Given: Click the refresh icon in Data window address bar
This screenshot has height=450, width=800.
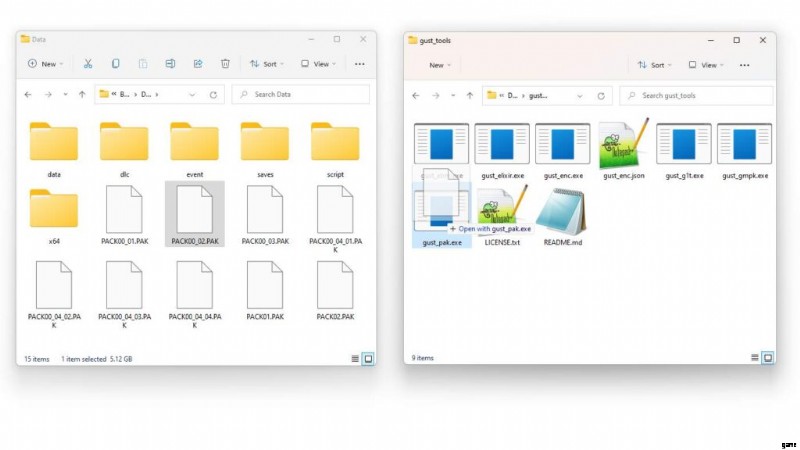Looking at the screenshot, I should pyautogui.click(x=213, y=94).
